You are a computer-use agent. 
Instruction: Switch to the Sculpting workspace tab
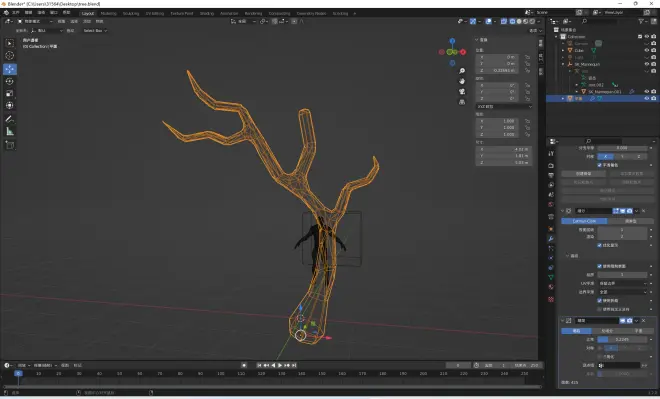[x=131, y=13]
